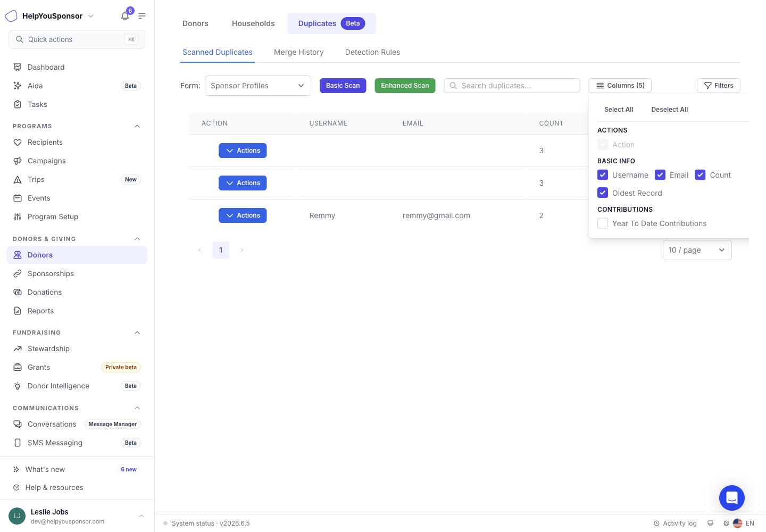Viewport: 766px width, 532px height.
Task: Collapse the FUNDRAISING sidebar section
Action: tap(137, 332)
